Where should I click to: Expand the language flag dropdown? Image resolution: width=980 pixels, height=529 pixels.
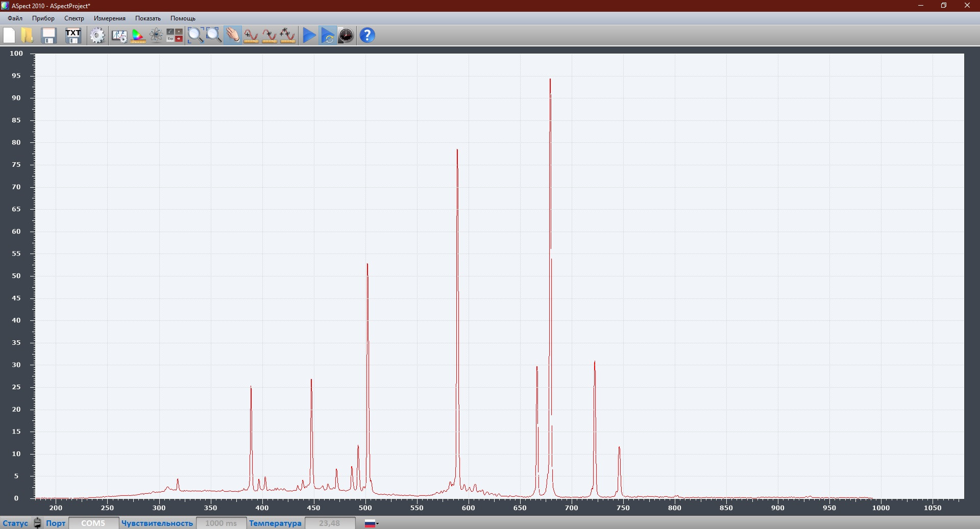click(372, 523)
